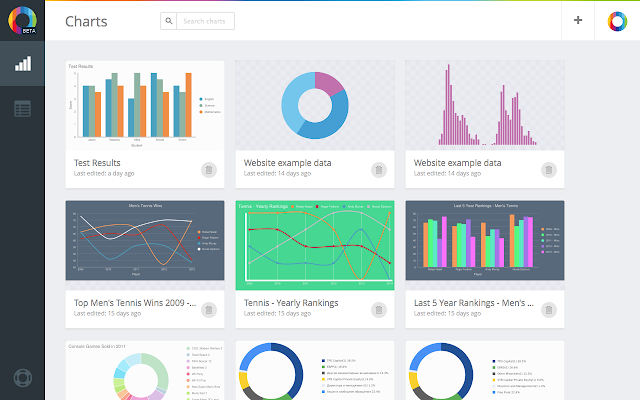Screen dimensions: 640x400
Task: Delete the histogram Website example data chart
Action: pyautogui.click(x=549, y=170)
